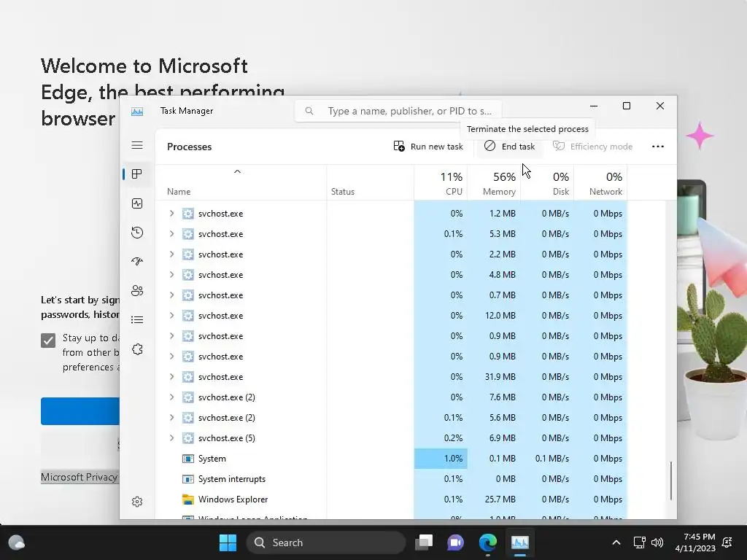Expand the svchost.exe row using 4.8 MB
This screenshot has height=560, width=747.
pyautogui.click(x=171, y=275)
